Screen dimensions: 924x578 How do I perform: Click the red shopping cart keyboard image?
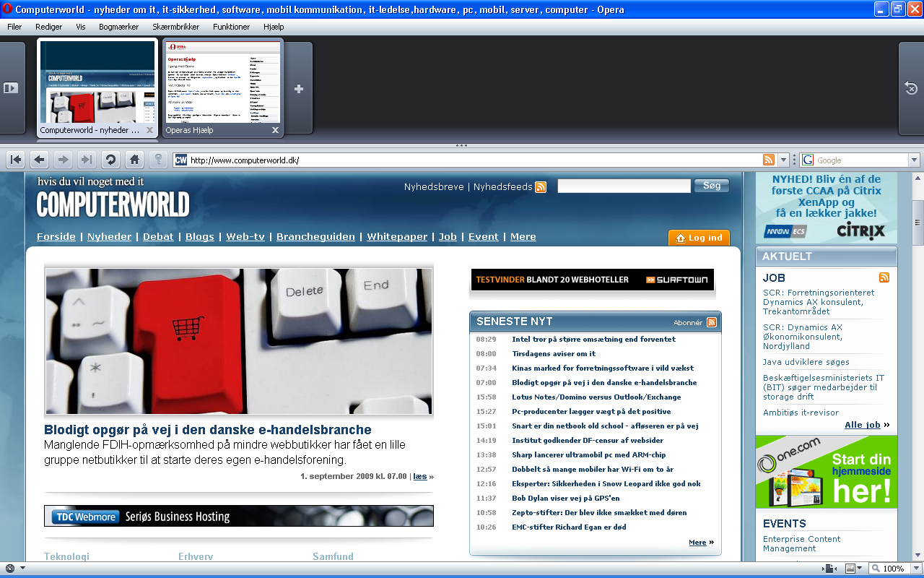point(239,341)
